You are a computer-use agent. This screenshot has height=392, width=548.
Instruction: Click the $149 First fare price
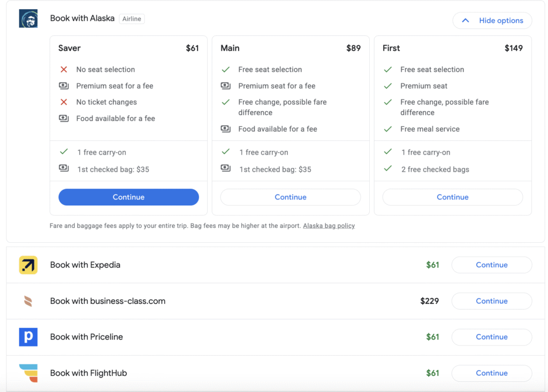514,48
